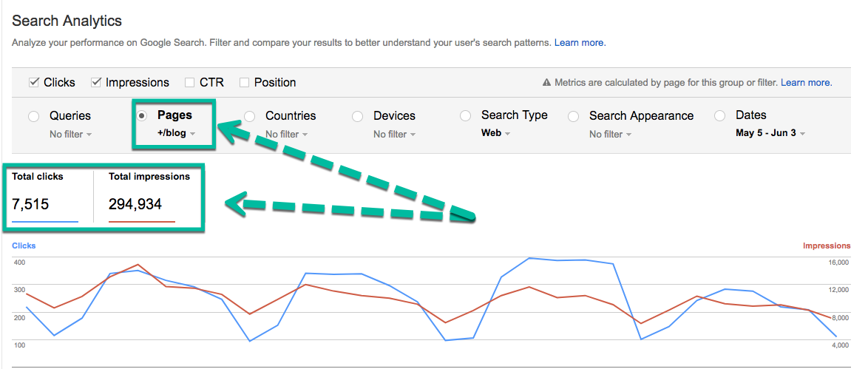868x369 pixels.
Task: Click Learn more link beside metrics warning
Action: pos(806,83)
